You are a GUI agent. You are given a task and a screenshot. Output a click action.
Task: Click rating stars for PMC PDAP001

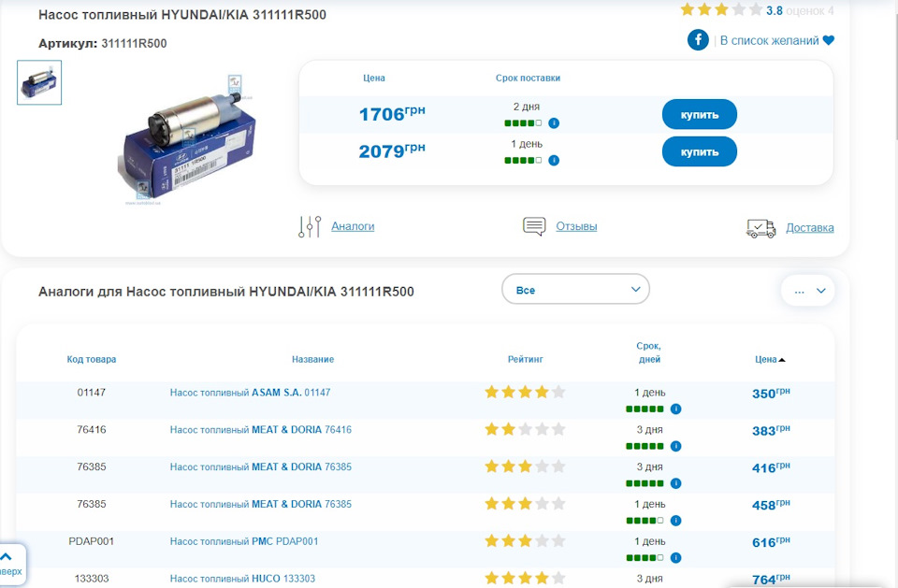point(525,541)
